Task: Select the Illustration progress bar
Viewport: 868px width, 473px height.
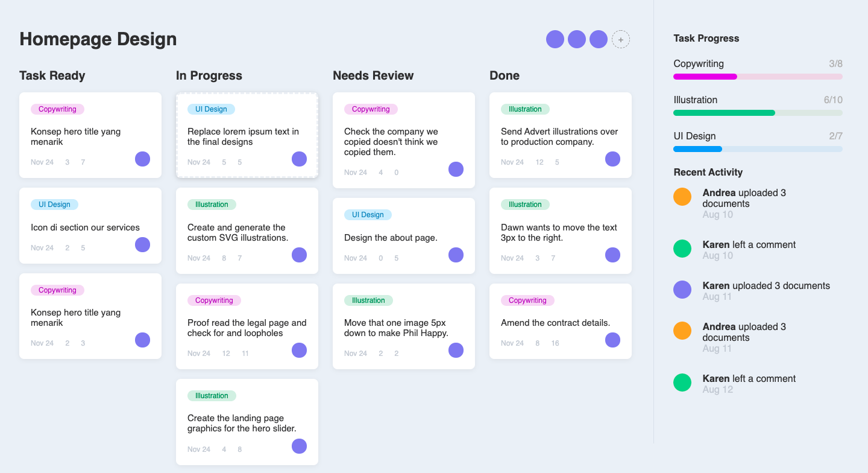Action: (x=758, y=113)
